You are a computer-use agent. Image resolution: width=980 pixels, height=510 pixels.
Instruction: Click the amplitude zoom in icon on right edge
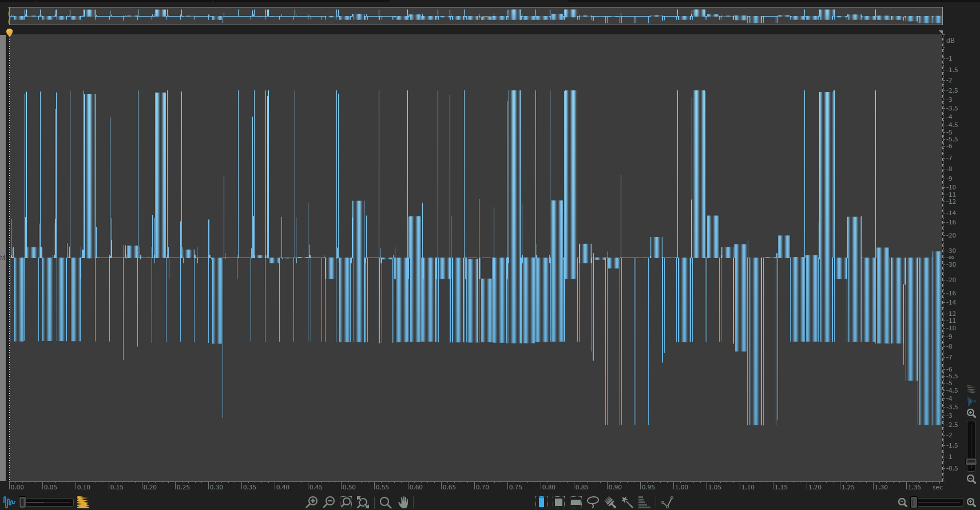point(971,413)
